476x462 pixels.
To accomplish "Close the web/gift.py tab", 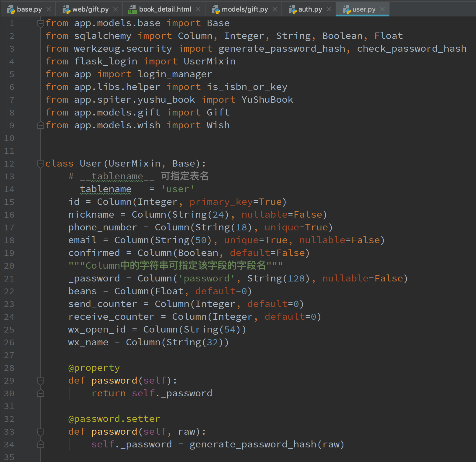I will pyautogui.click(x=116, y=9).
